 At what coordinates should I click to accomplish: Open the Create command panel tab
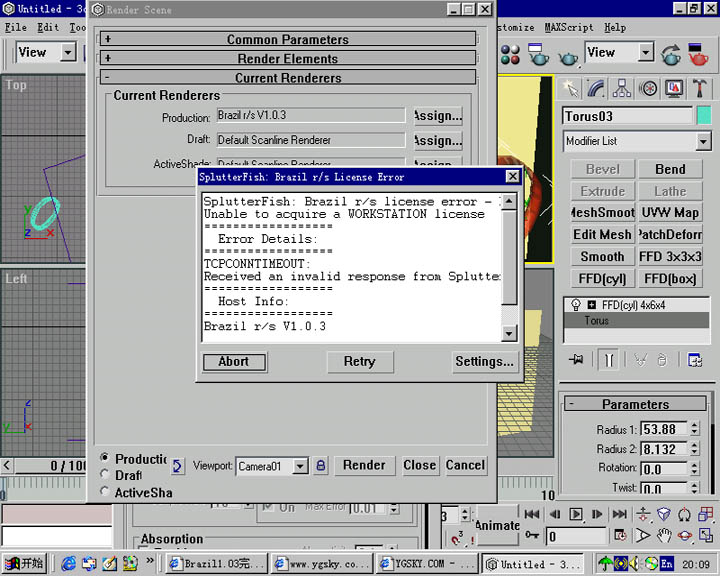point(570,88)
